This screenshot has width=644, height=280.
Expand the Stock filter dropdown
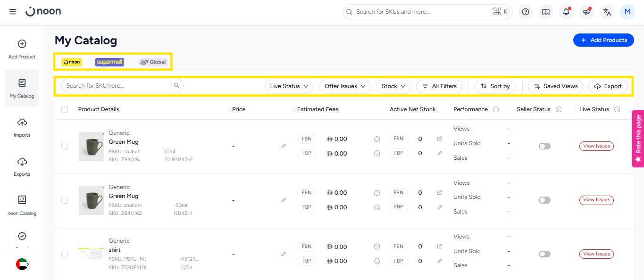(393, 86)
